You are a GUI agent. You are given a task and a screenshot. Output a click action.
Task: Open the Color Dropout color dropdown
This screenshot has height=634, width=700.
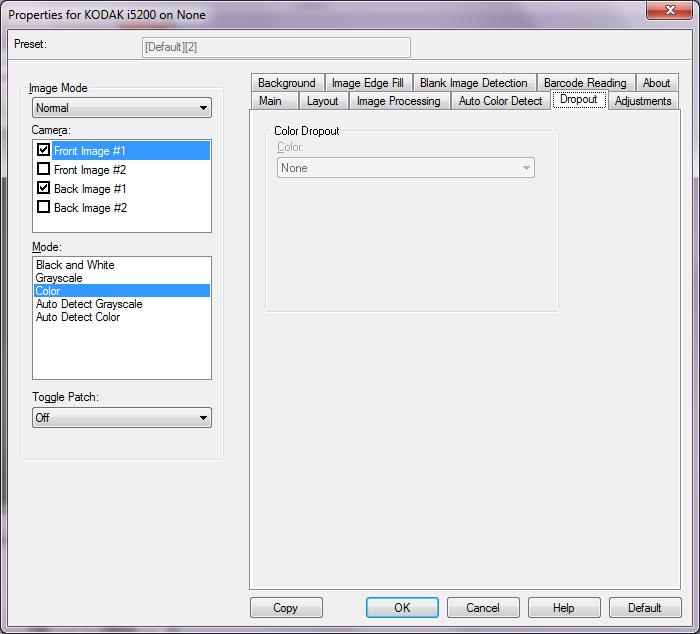tap(405, 168)
